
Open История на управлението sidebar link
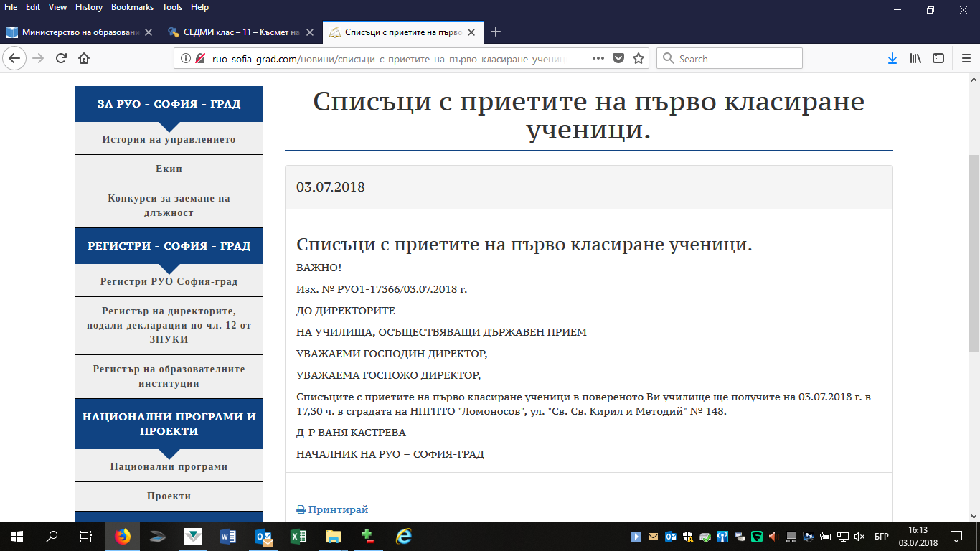169,139
